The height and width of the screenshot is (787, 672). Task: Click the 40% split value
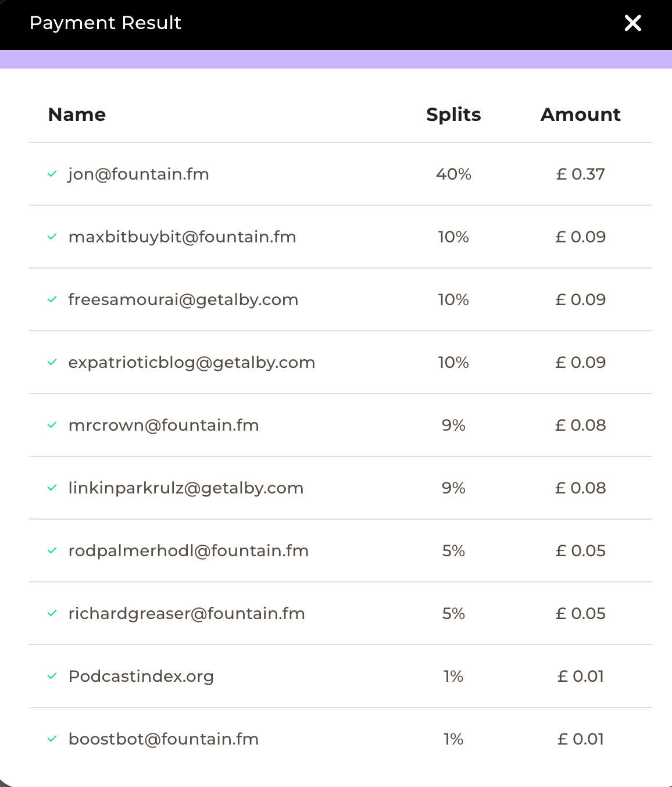[453, 174]
